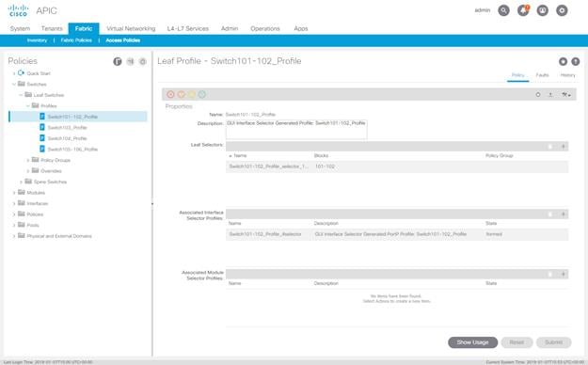Collapse the Switches folder

coord(14,84)
